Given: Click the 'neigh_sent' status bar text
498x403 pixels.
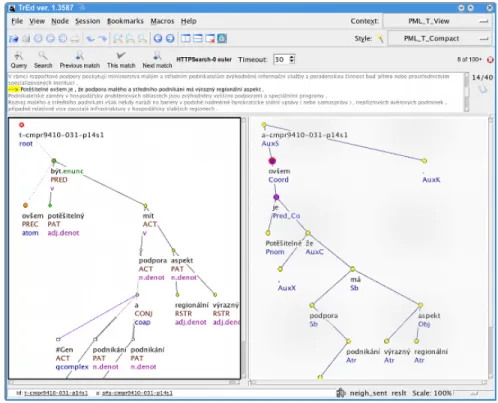Looking at the screenshot, I should (368, 393).
